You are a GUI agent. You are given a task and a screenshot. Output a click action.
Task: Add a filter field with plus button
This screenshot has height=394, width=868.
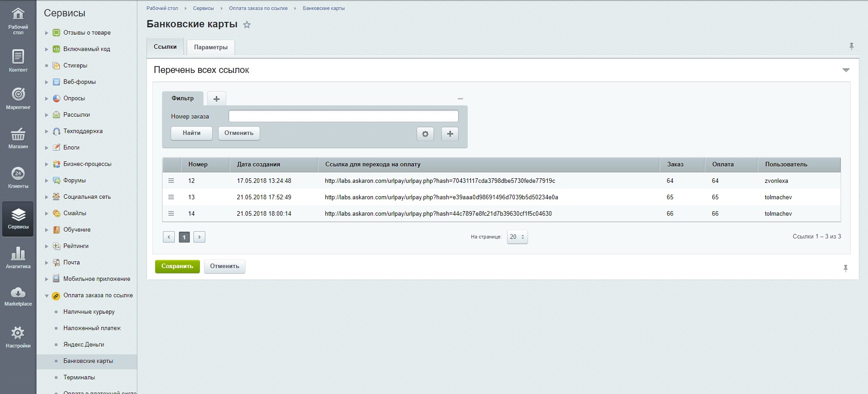[450, 134]
